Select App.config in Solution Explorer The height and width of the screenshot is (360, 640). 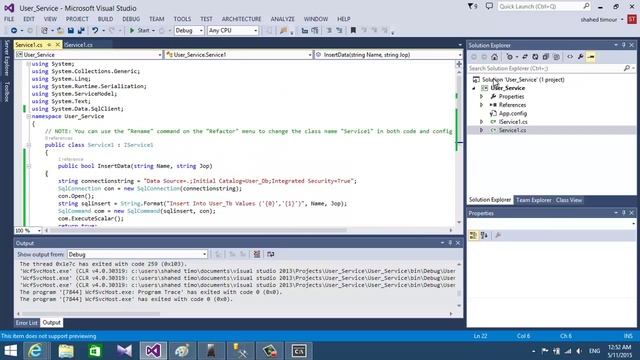pyautogui.click(x=513, y=113)
